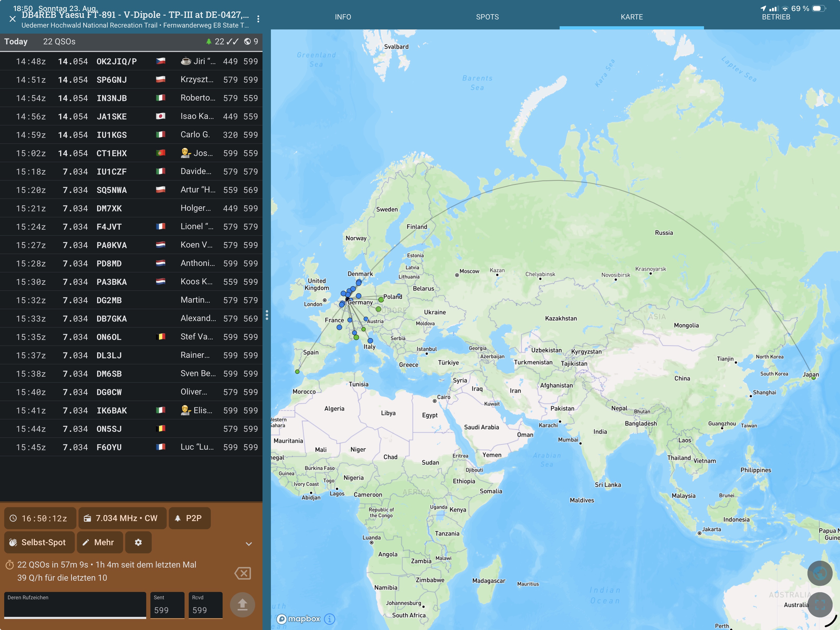
Task: Select the PA0KVA QSO row
Action: (x=131, y=245)
